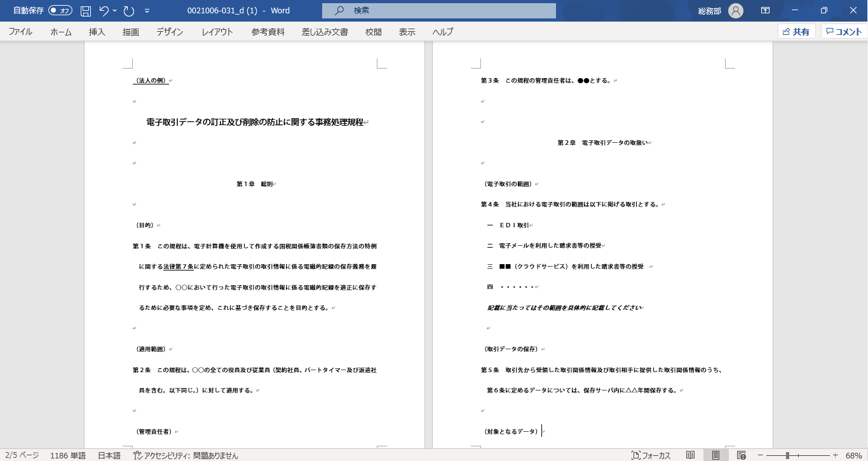Undo the last action

coord(104,11)
